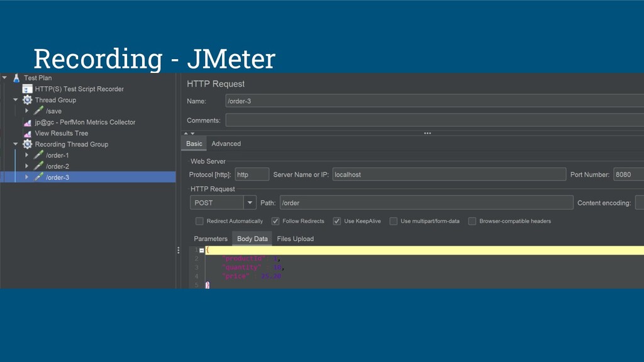This screenshot has height=362, width=644.
Task: Open the Parameters tab
Action: (210, 239)
